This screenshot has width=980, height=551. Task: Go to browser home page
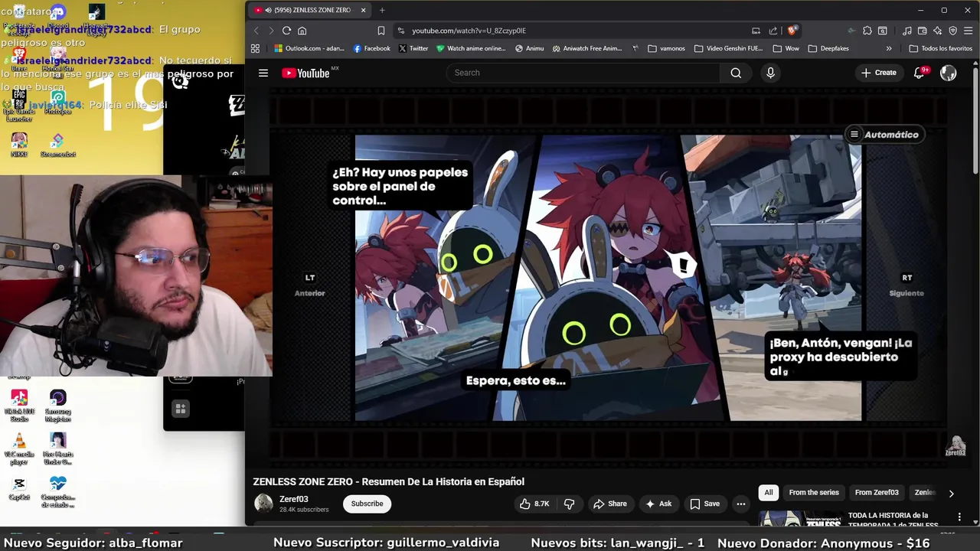point(302,31)
